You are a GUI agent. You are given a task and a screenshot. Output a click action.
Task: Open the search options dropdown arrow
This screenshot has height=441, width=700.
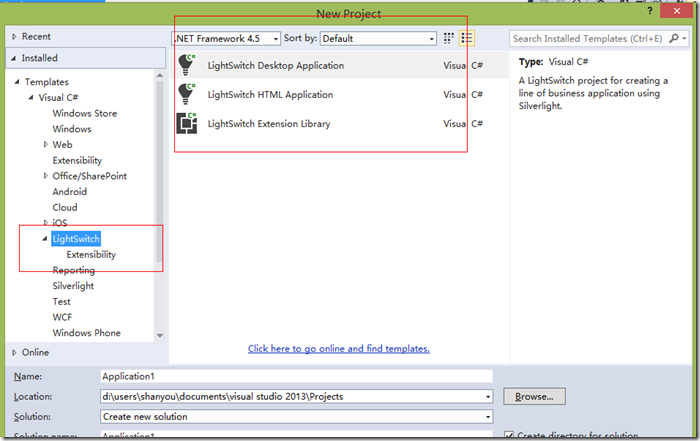click(x=684, y=38)
